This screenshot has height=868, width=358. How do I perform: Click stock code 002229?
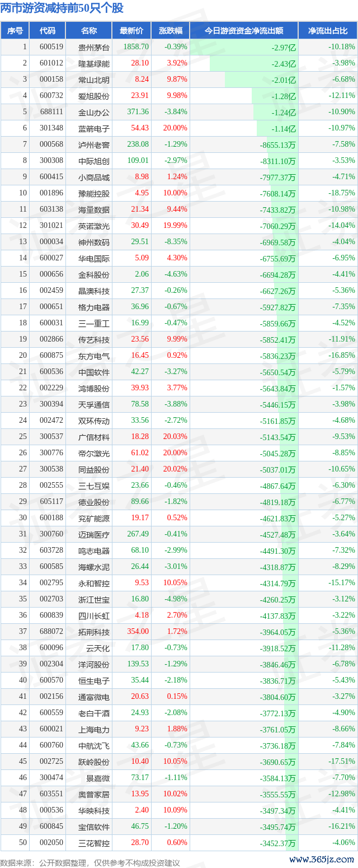click(51, 388)
